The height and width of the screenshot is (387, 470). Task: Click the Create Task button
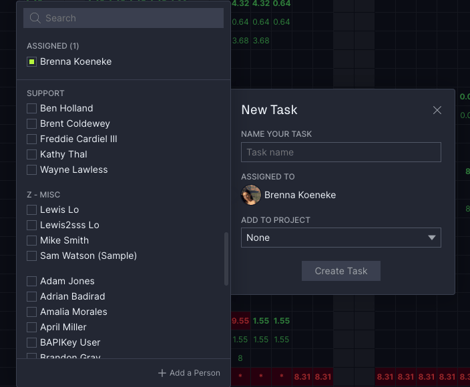coord(341,271)
